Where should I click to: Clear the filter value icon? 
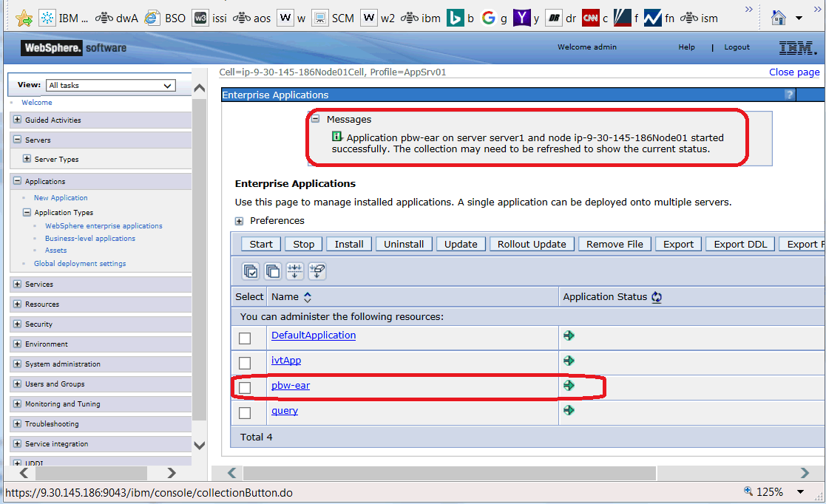[x=317, y=271]
